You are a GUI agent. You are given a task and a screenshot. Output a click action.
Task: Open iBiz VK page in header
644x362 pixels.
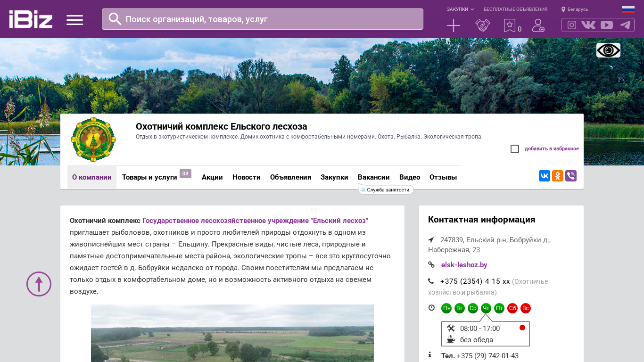pos(588,25)
